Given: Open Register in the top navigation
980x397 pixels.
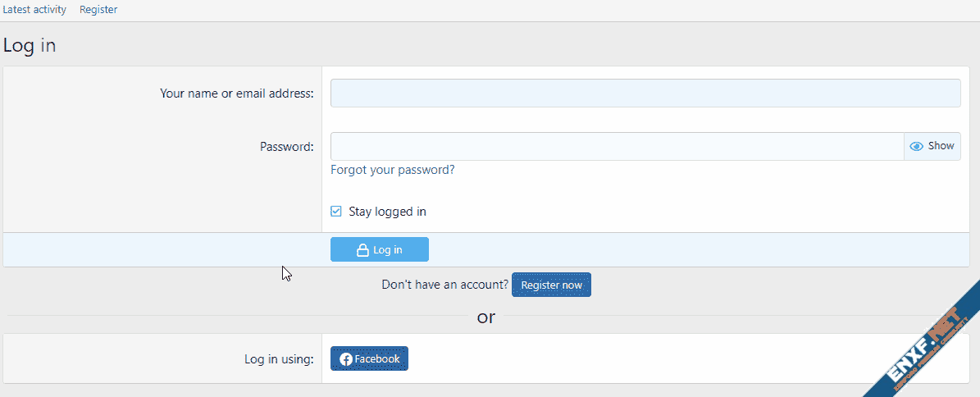Looking at the screenshot, I should 98,10.
